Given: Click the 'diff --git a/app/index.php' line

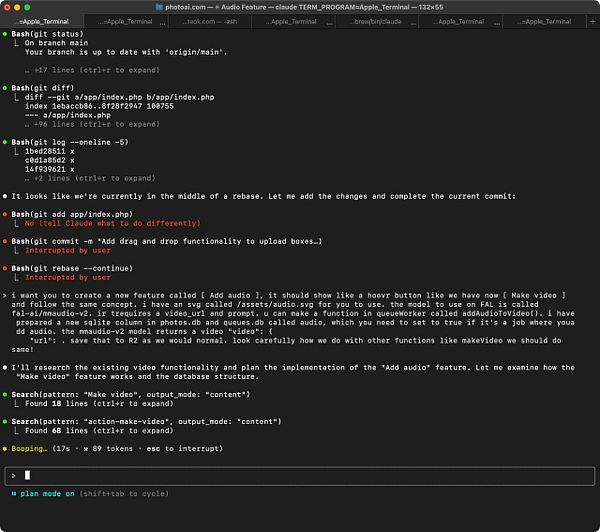Looking at the screenshot, I should tap(119, 97).
